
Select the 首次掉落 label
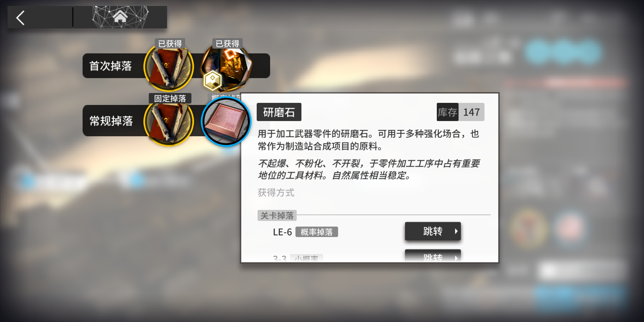[111, 66]
